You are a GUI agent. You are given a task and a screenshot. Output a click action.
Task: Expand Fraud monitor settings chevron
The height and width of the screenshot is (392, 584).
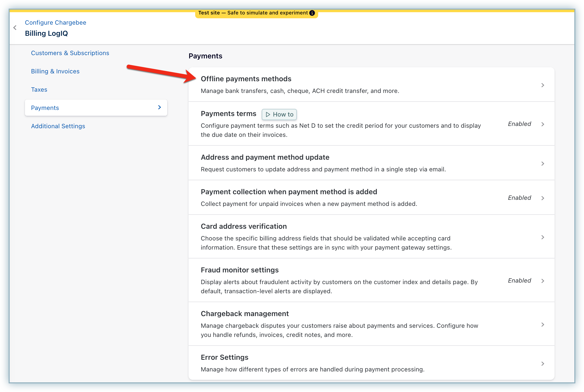click(x=543, y=281)
